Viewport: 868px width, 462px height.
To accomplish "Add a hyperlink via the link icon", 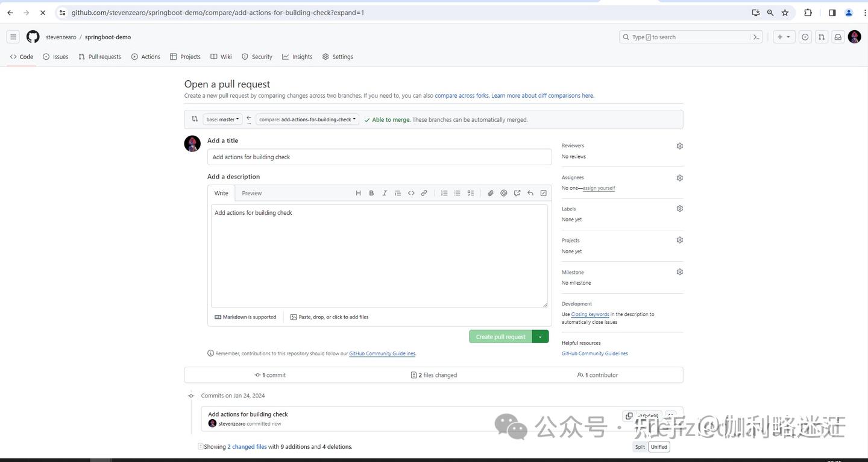I will point(424,193).
